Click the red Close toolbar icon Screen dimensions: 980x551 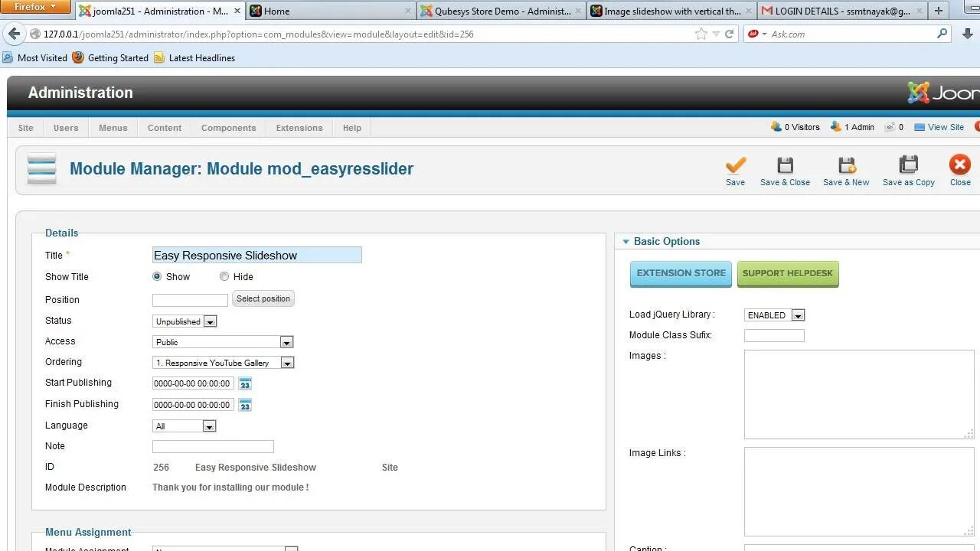click(x=960, y=165)
